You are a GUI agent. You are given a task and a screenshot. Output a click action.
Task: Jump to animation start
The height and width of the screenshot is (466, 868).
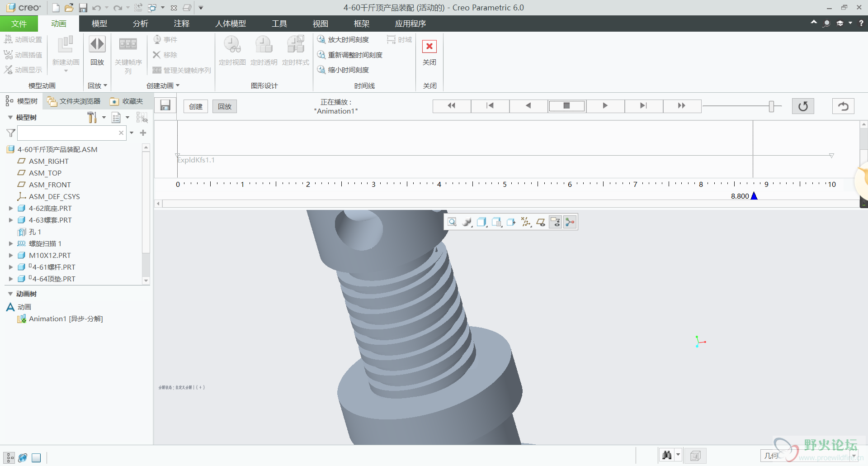point(490,106)
